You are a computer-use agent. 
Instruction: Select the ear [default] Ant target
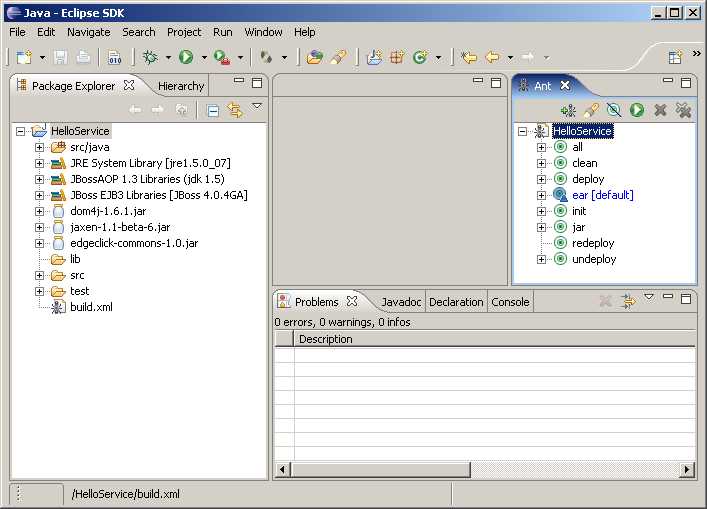coord(602,195)
